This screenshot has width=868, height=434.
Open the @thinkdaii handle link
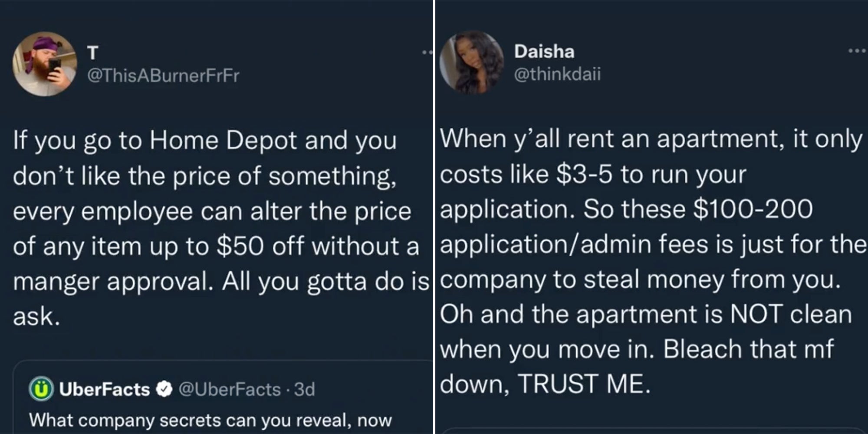(x=557, y=75)
